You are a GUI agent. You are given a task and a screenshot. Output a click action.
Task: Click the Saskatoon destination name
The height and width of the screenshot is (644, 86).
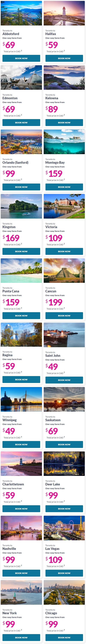53,420
